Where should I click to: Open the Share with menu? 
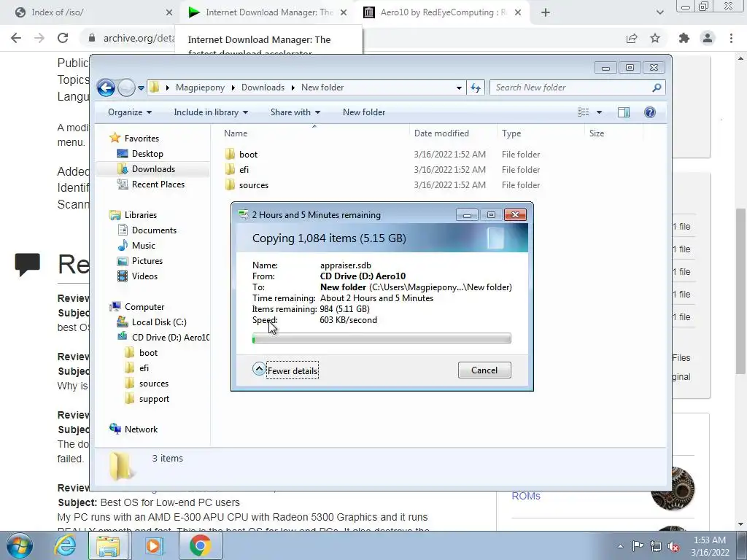295,112
